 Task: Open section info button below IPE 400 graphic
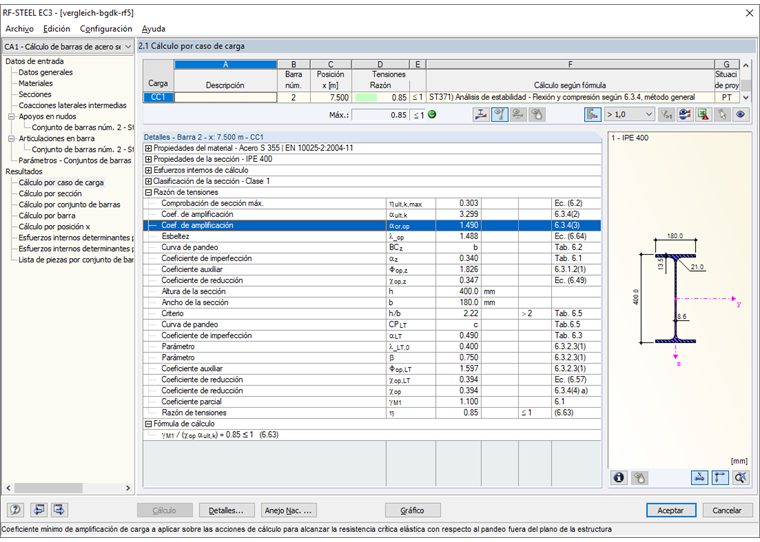(619, 478)
